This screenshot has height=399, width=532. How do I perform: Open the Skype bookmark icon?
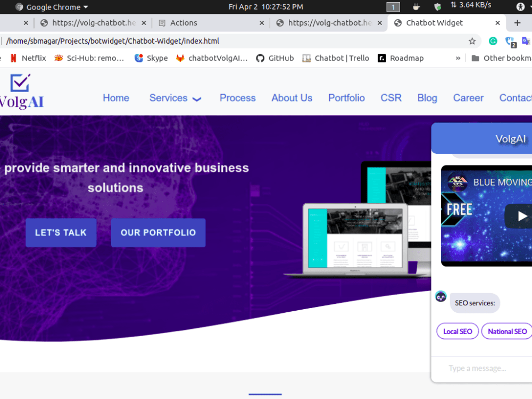[x=139, y=58]
